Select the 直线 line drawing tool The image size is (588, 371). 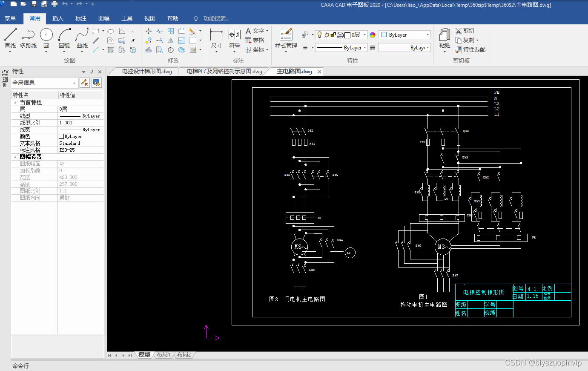tap(10, 38)
